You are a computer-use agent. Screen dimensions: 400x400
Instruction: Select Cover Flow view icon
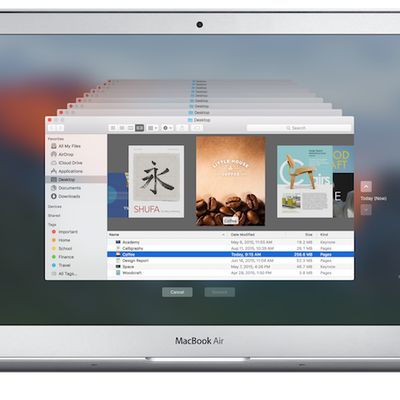point(140,128)
